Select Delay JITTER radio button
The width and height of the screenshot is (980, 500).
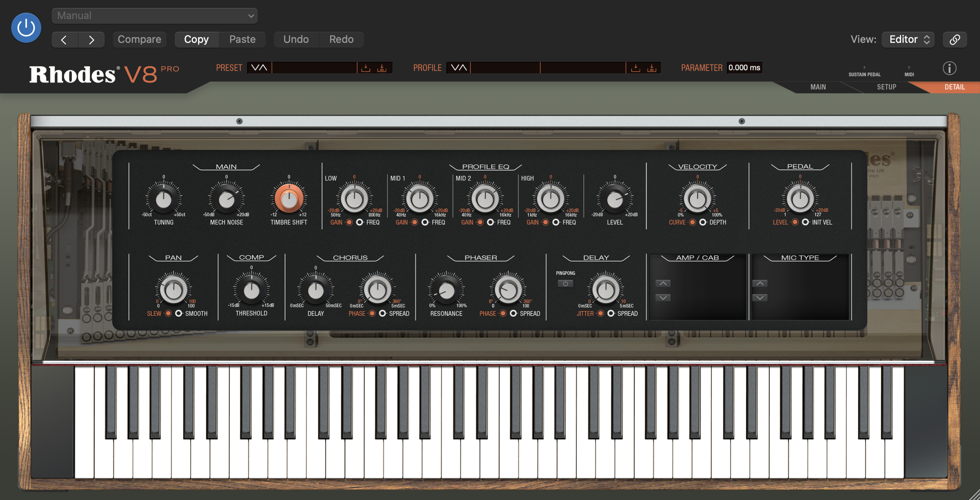tap(600, 313)
